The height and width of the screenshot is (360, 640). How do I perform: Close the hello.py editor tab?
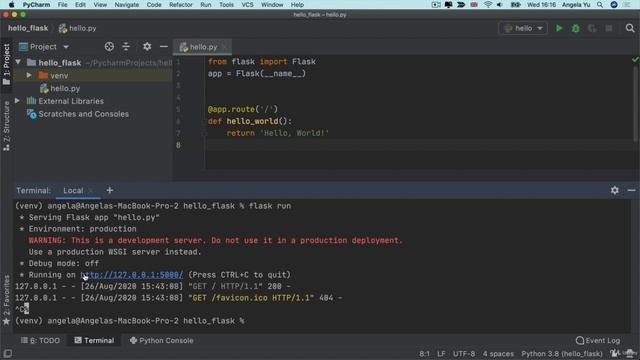tap(224, 47)
